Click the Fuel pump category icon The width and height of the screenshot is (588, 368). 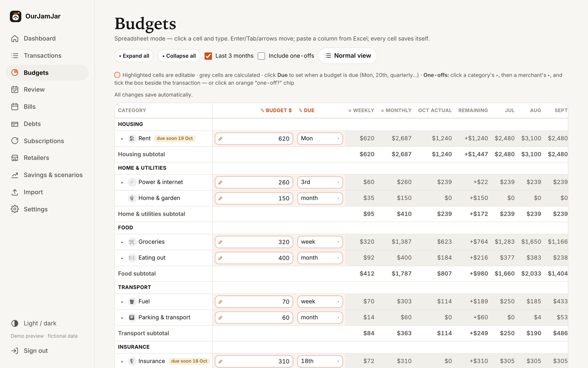click(x=132, y=301)
